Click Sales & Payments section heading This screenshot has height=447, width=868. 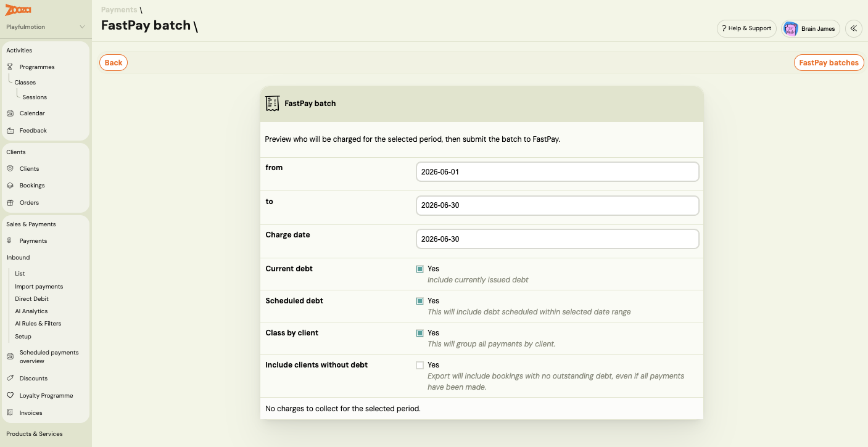tap(31, 224)
